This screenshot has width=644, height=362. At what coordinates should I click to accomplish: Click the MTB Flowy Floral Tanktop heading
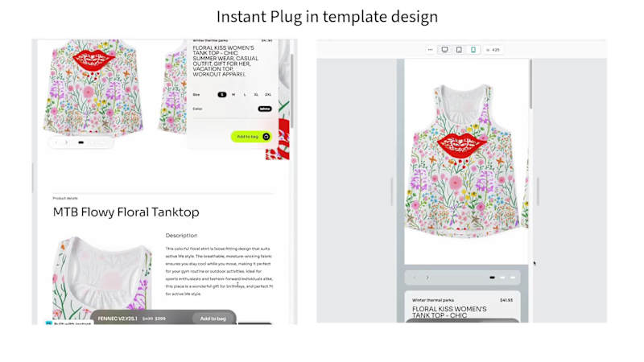coord(126,212)
